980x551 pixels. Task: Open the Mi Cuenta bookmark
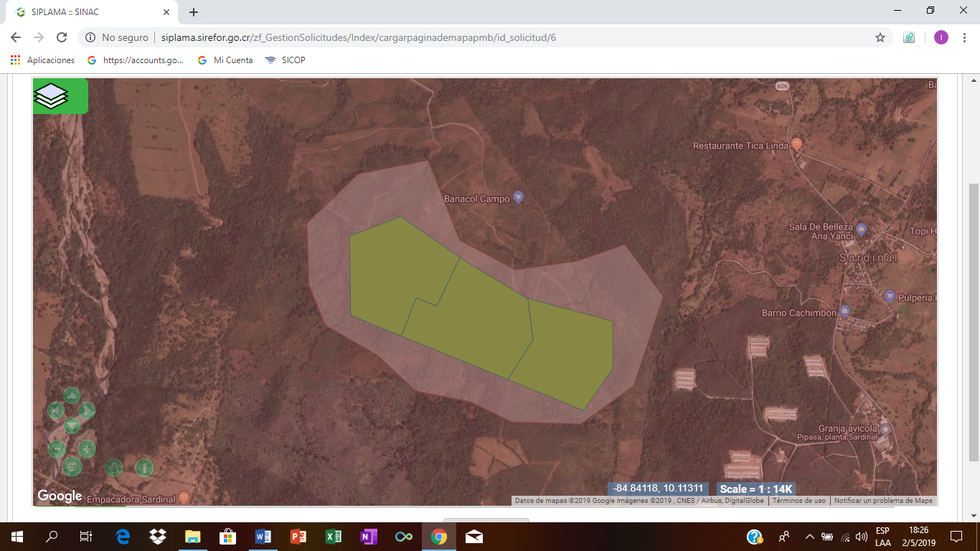pos(225,60)
